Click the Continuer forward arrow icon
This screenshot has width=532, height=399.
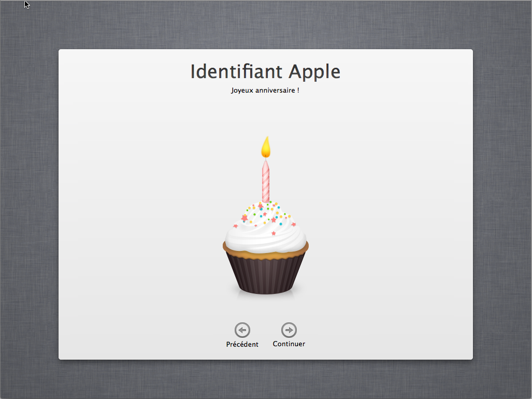pyautogui.click(x=289, y=330)
